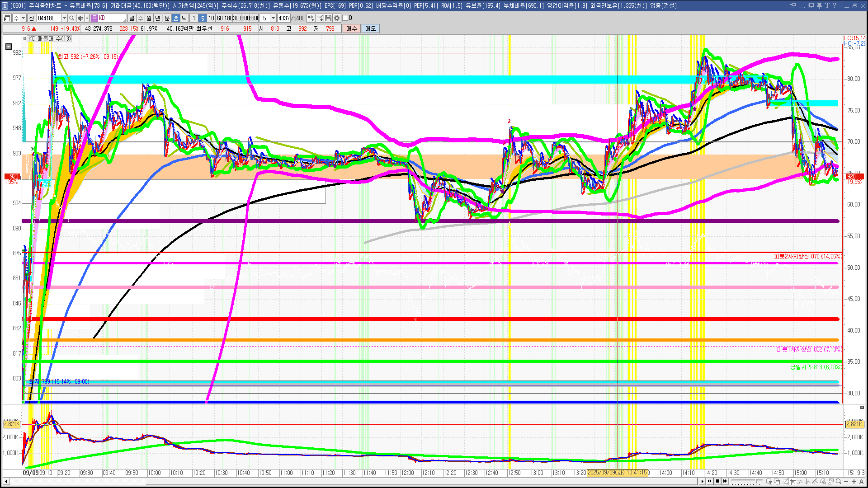
Task: Open the 주 type dropdown arrow
Action: [23, 18]
